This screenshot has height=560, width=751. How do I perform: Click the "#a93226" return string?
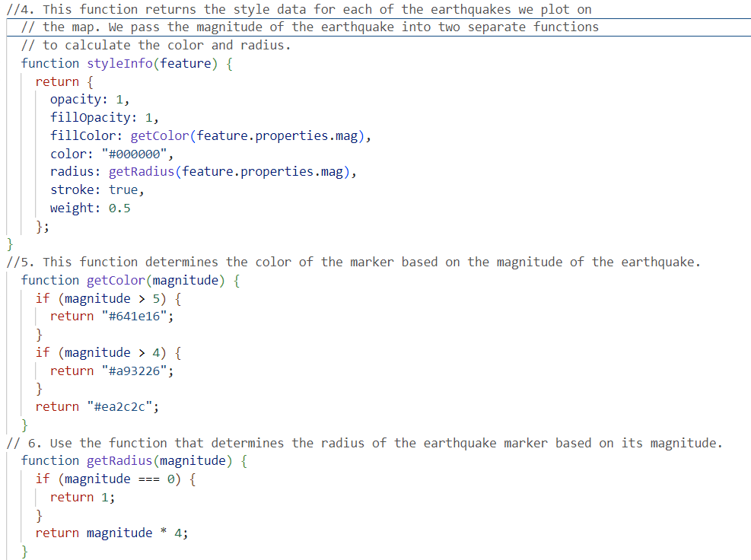(x=134, y=371)
